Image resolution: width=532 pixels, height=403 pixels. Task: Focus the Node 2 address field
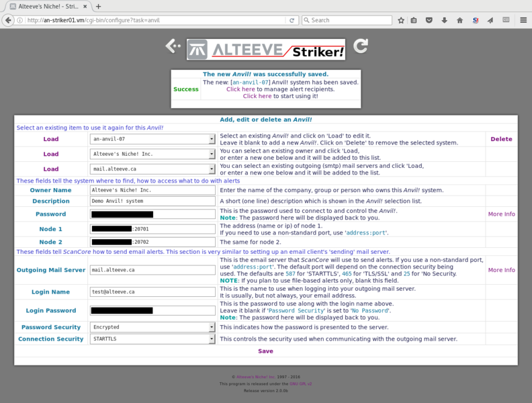coord(152,242)
